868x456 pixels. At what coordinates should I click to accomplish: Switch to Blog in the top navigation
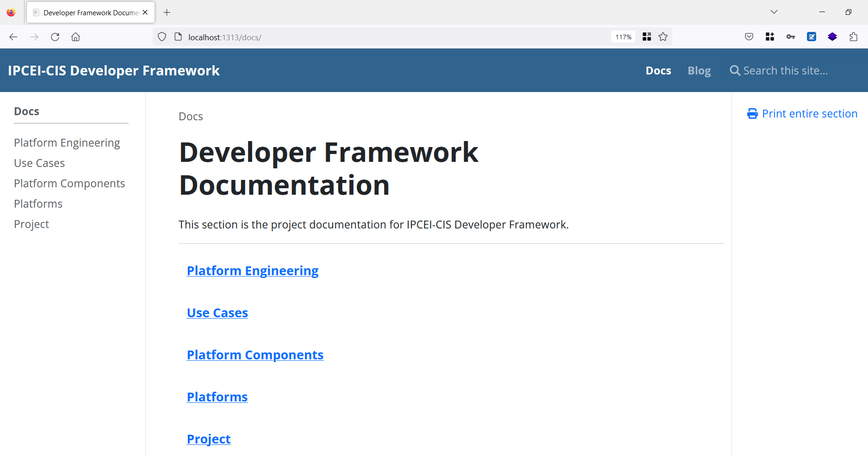pyautogui.click(x=699, y=71)
